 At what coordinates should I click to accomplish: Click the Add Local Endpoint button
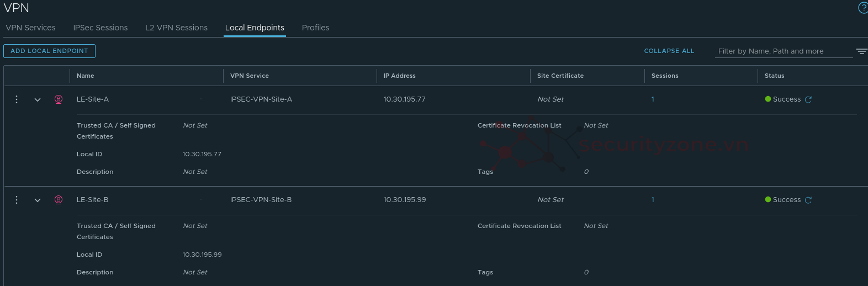tap(49, 51)
